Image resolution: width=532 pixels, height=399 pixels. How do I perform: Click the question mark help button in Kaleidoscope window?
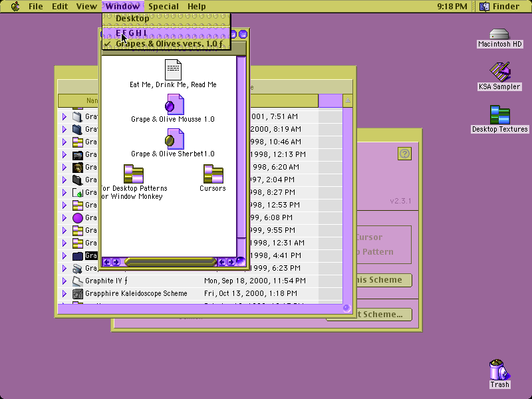click(x=404, y=154)
